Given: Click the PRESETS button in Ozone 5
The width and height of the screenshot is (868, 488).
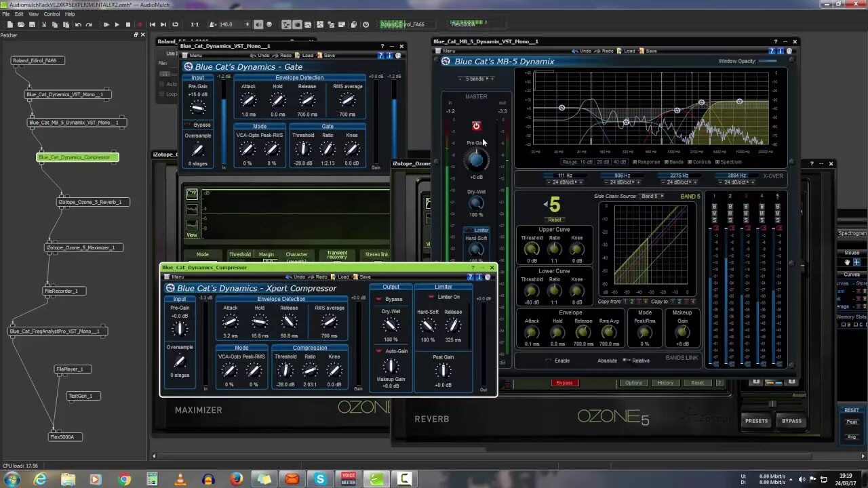Looking at the screenshot, I should click(x=756, y=421).
